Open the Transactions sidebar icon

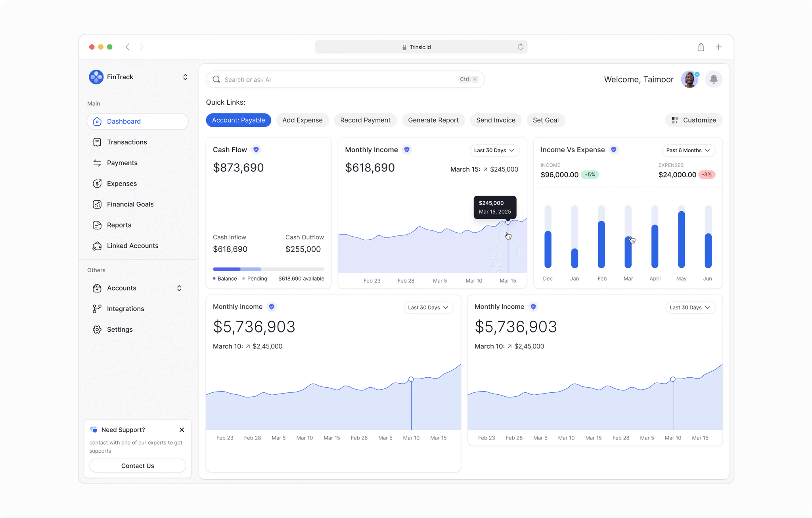point(97,142)
